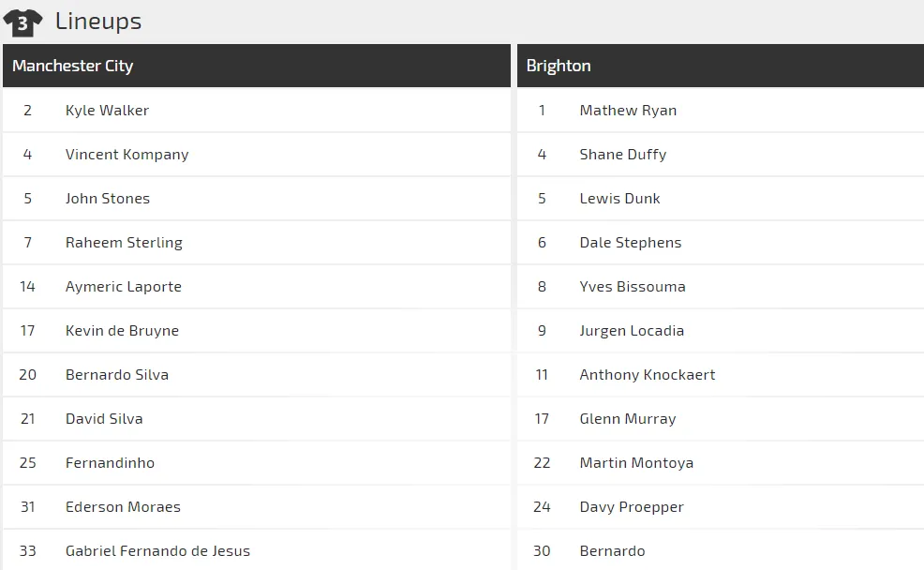924x570 pixels.
Task: Open Ederson Moraes' profile
Action: coord(123,507)
